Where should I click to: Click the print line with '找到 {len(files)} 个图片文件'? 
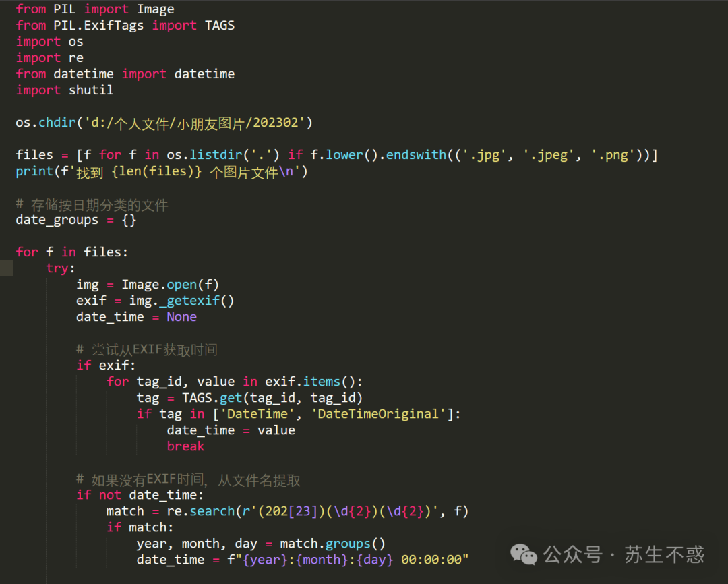coord(162,172)
